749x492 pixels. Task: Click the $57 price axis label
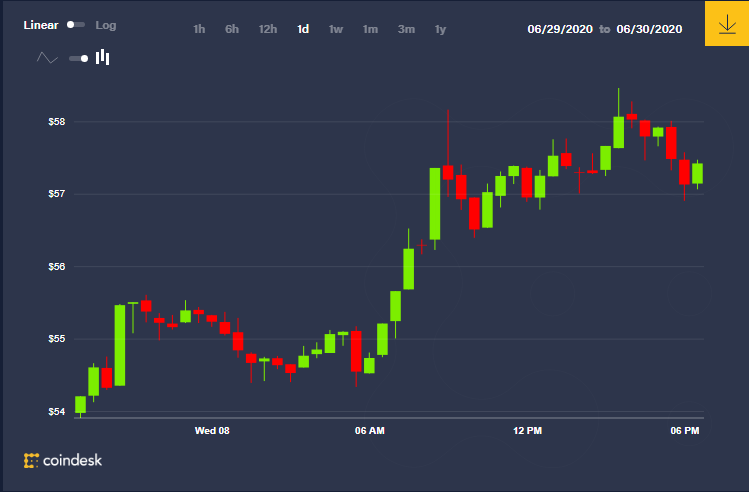click(56, 194)
